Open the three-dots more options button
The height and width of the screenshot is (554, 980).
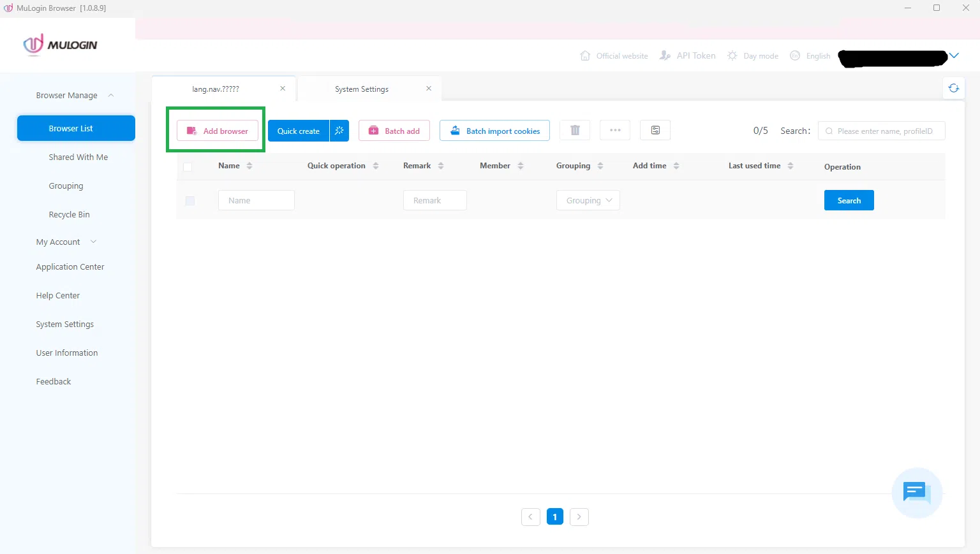pyautogui.click(x=615, y=130)
